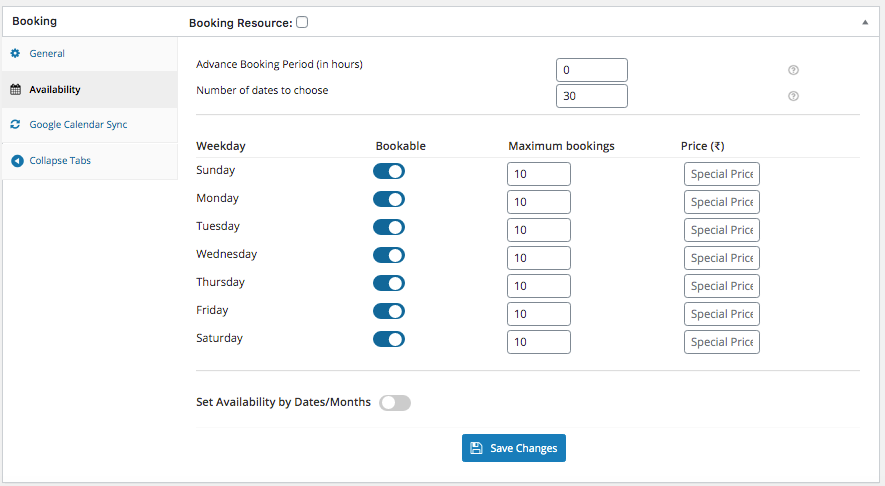Image resolution: width=885 pixels, height=486 pixels.
Task: Click the Booking panel title
Action: coord(34,21)
